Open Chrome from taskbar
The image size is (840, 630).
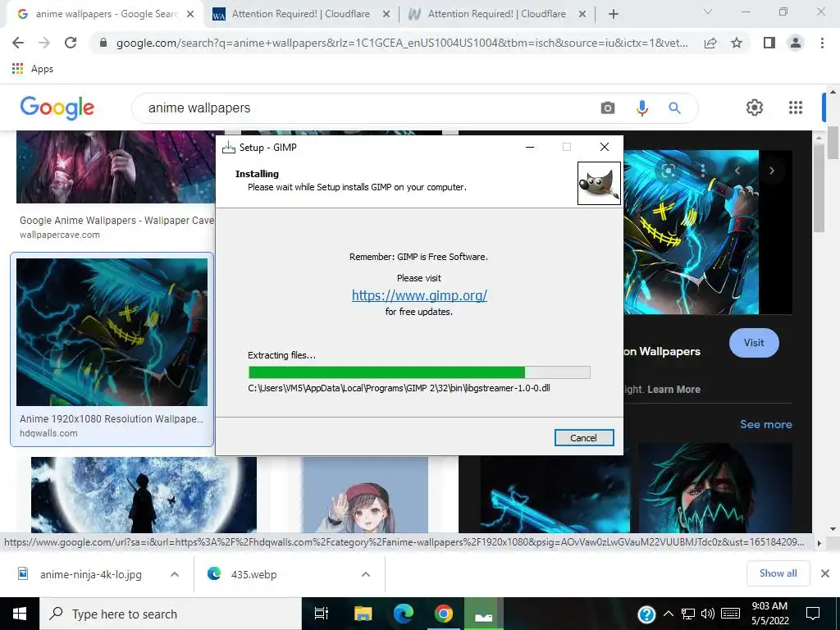(443, 614)
